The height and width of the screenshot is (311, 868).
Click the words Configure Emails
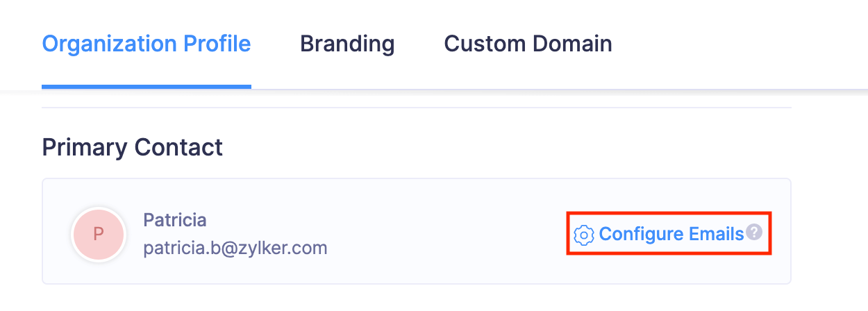[671, 234]
